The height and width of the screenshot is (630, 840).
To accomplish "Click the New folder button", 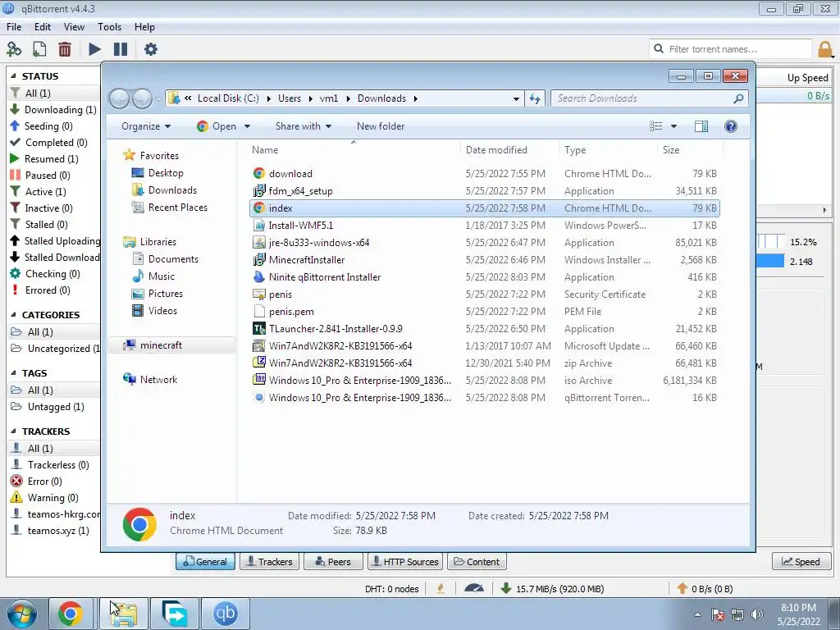I will (381, 126).
